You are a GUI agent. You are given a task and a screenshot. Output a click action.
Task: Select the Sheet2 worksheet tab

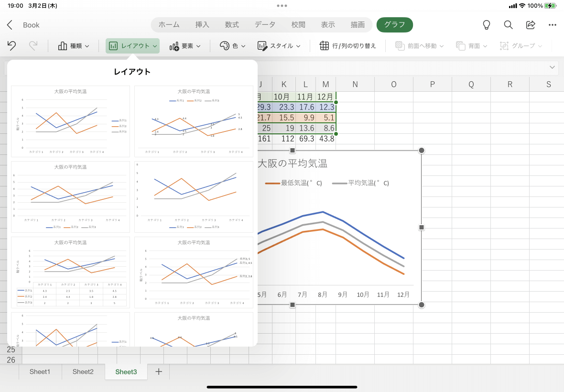tap(83, 371)
